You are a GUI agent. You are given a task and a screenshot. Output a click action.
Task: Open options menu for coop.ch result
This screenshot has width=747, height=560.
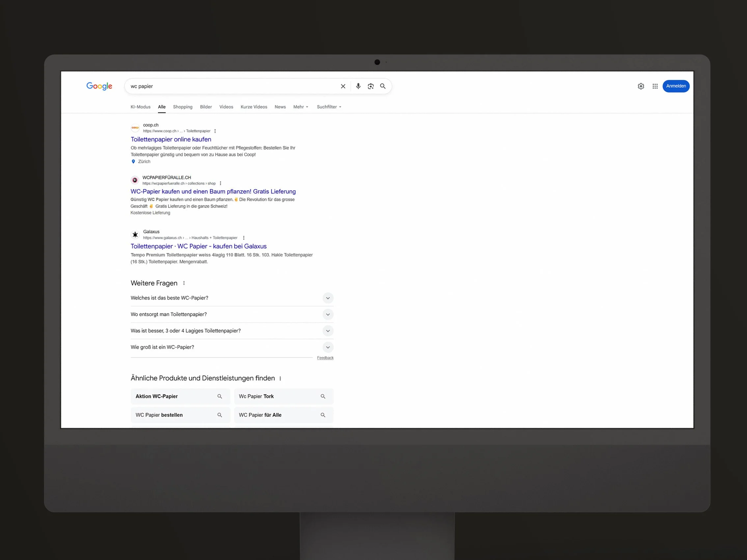point(215,131)
